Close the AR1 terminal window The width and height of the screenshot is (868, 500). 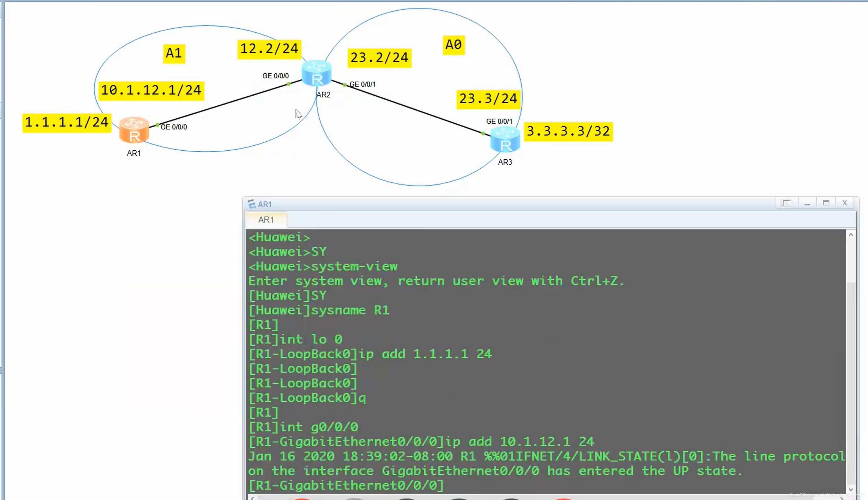[845, 203]
